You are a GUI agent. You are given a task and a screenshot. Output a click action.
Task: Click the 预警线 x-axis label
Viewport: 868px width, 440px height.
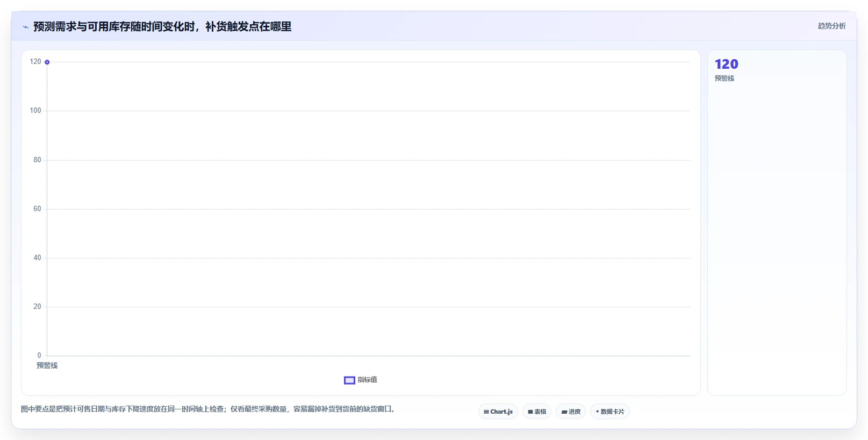click(47, 365)
